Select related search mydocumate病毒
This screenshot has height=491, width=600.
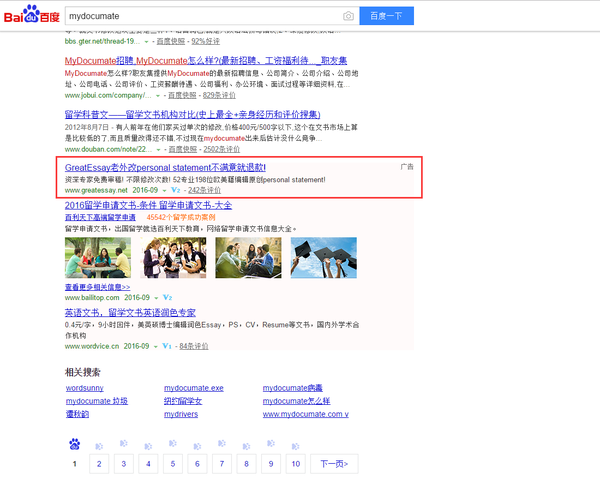pyautogui.click(x=293, y=388)
